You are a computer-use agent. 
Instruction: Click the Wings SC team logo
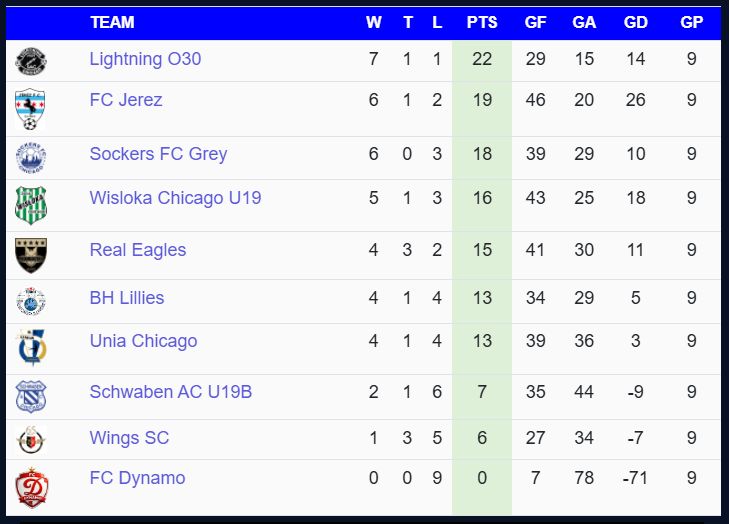[x=30, y=440]
